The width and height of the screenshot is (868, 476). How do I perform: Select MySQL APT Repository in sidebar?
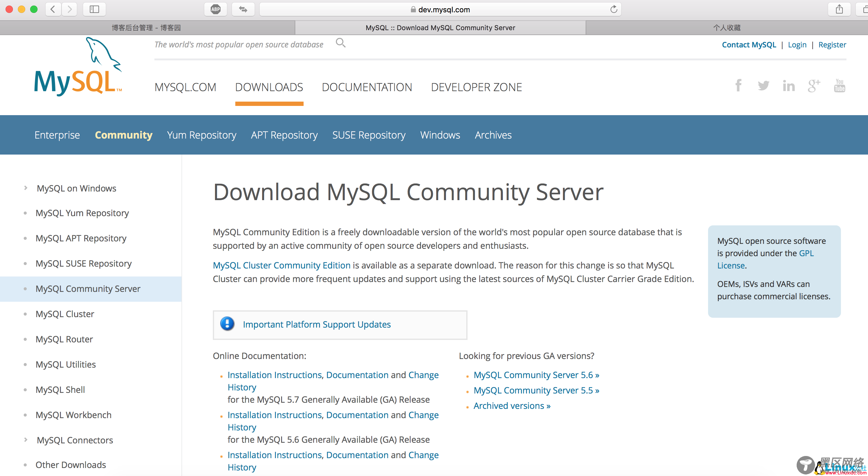[81, 238]
